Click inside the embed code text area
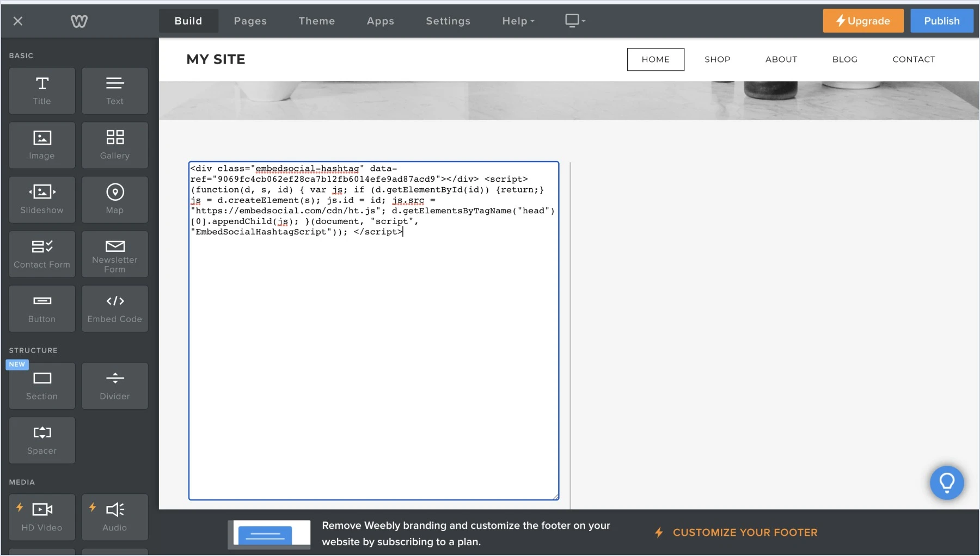 (373, 330)
